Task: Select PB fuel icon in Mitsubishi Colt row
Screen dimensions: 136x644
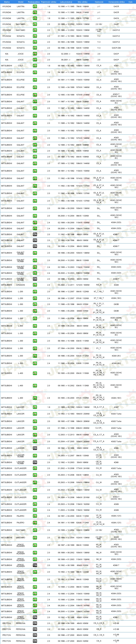Action: click(x=35, y=65)
